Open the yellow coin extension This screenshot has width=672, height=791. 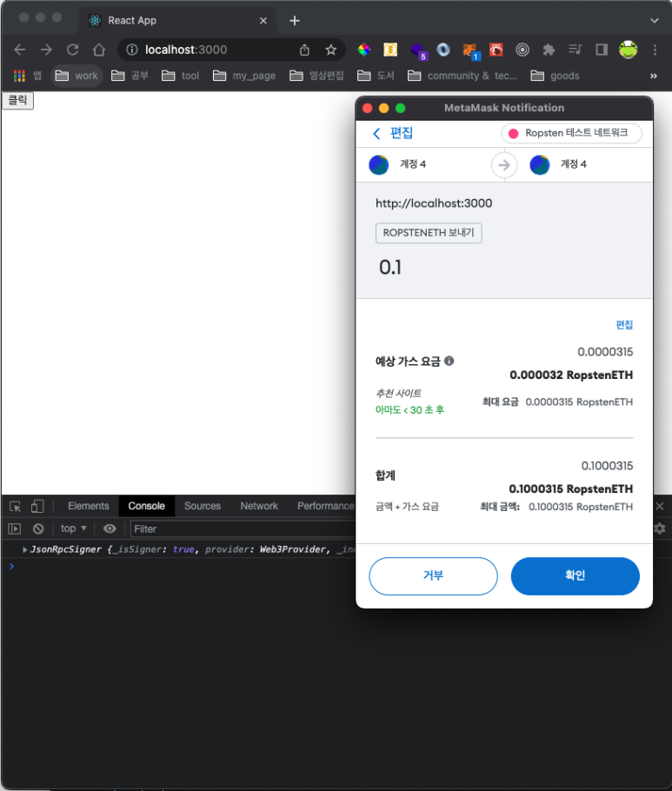pos(390,50)
